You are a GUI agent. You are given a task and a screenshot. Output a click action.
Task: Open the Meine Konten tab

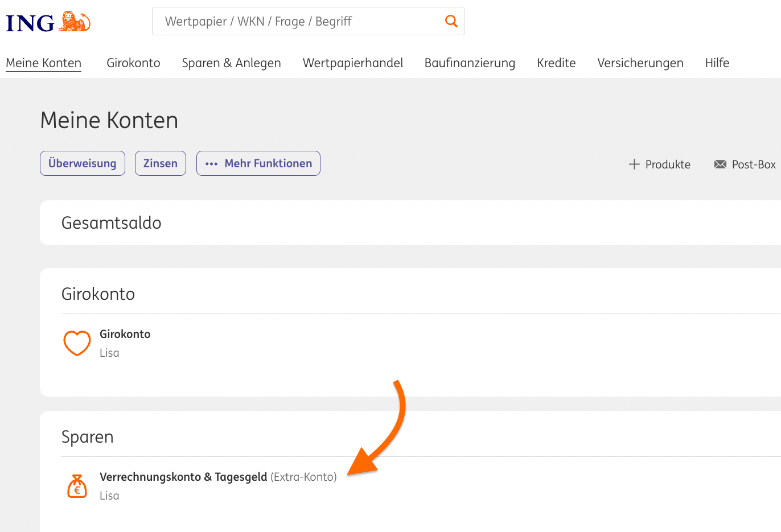(44, 63)
